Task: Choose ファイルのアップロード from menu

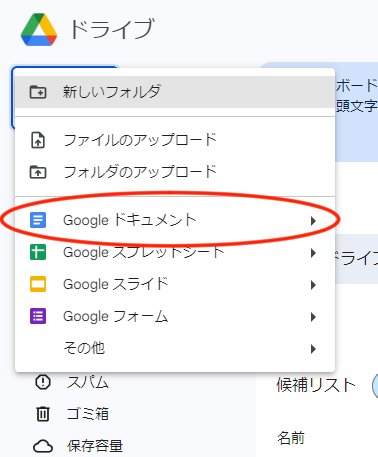Action: pos(175,140)
